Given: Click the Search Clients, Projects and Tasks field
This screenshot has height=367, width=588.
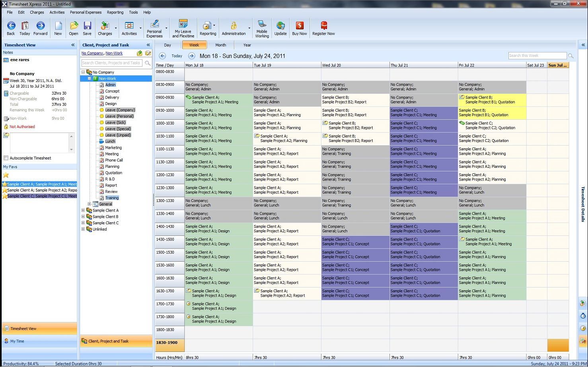Looking at the screenshot, I should point(112,63).
